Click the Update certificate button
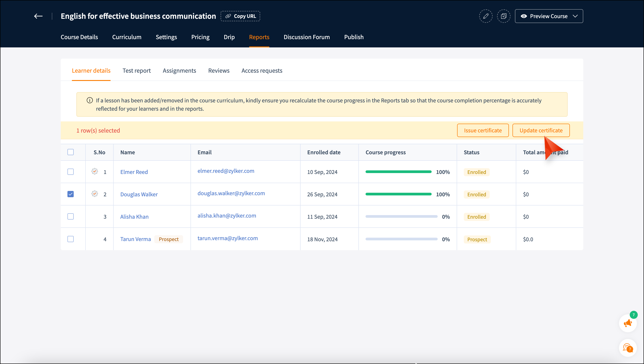The width and height of the screenshot is (644, 364). [541, 130]
